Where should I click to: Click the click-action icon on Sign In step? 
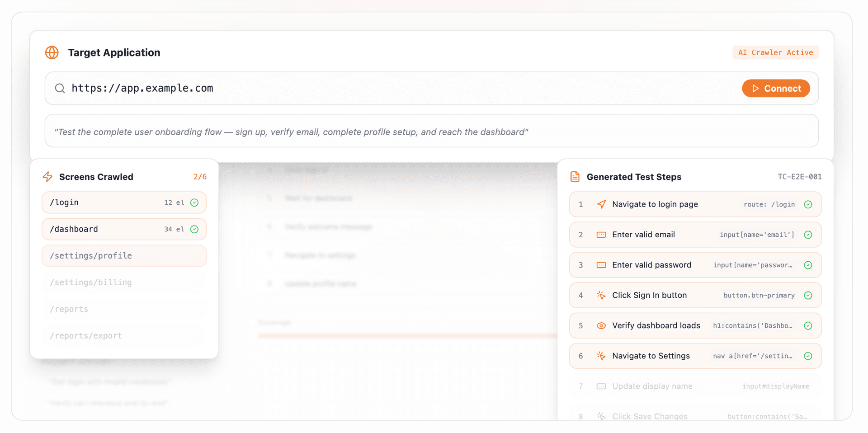(x=601, y=295)
